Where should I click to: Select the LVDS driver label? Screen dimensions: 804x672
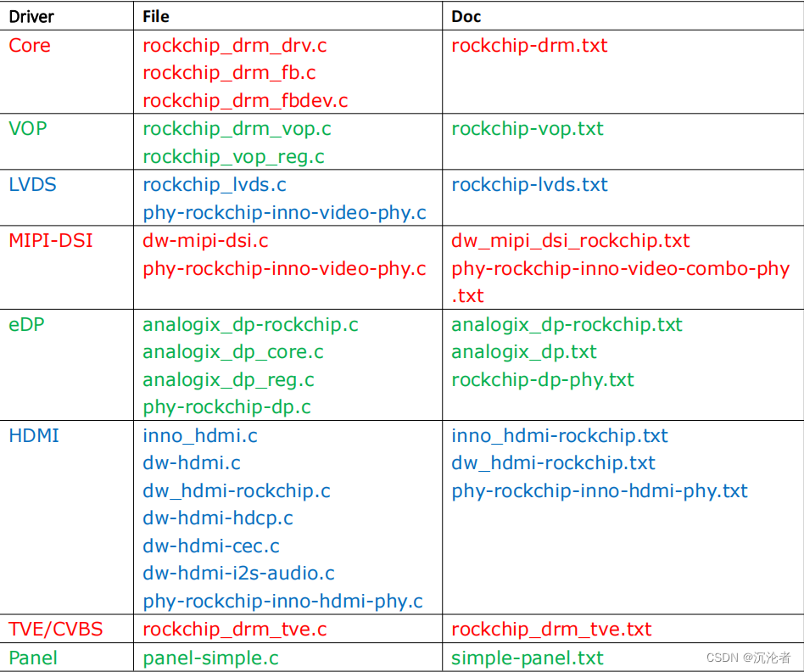coord(31,184)
